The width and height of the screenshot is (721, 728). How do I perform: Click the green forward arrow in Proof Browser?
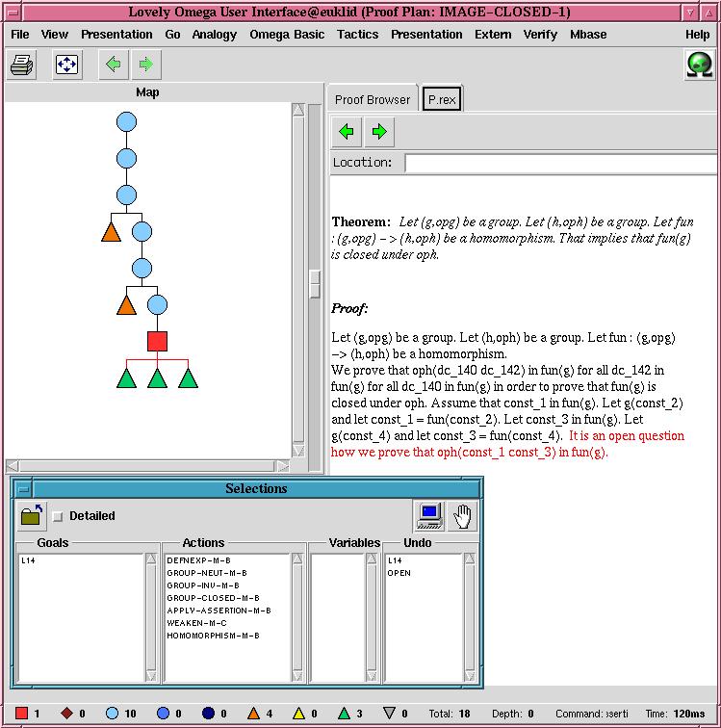379,132
